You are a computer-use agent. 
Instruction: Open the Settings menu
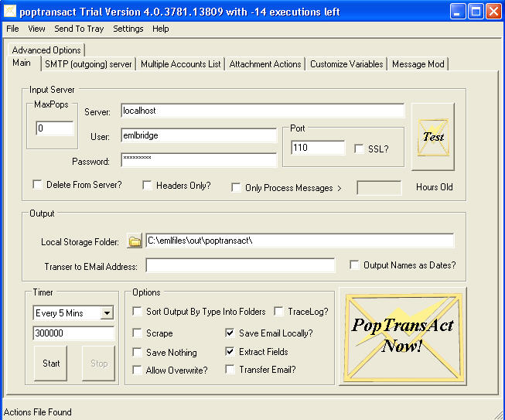point(128,29)
